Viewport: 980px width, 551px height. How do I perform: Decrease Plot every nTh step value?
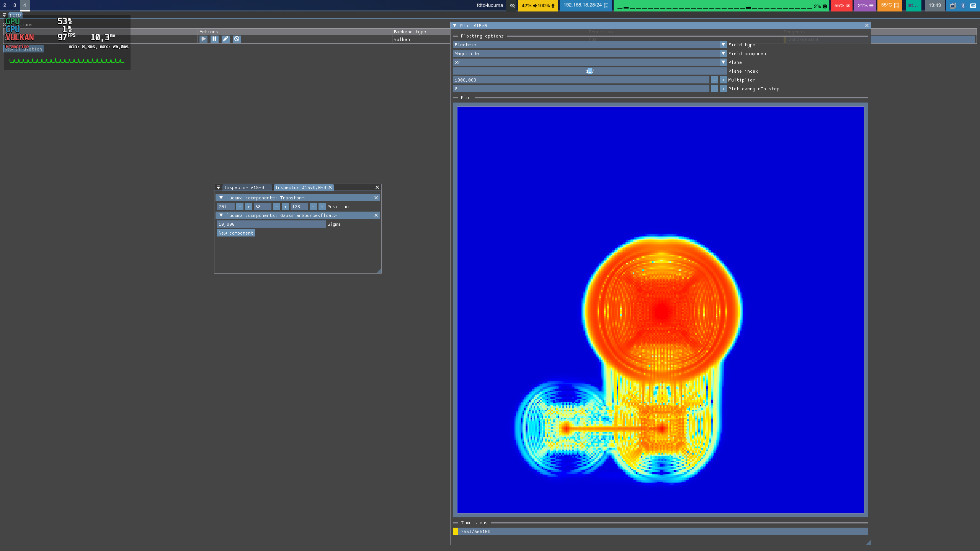(x=714, y=89)
